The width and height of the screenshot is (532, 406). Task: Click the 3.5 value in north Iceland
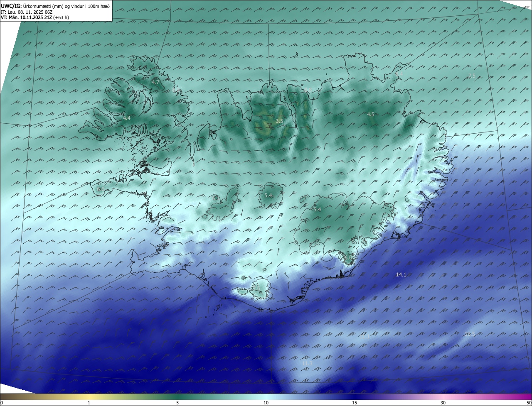[279, 121]
